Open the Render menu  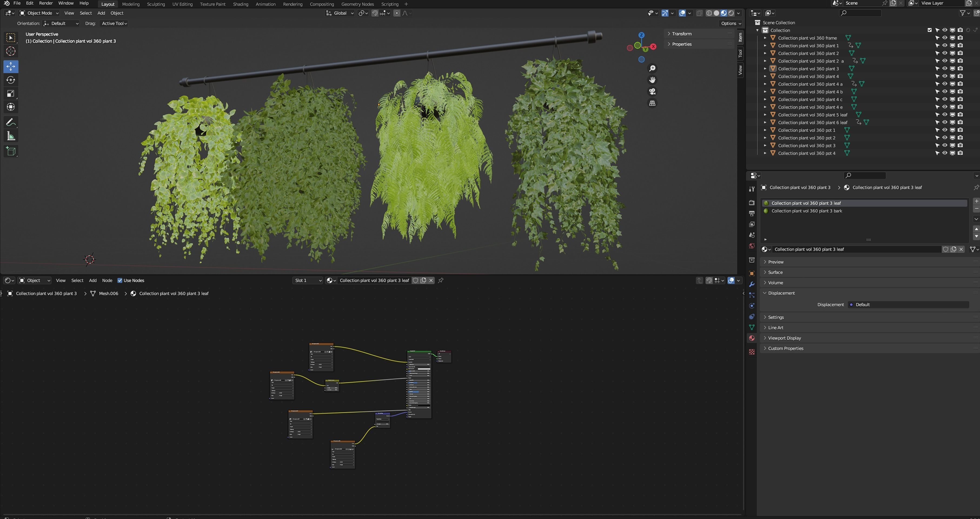[x=46, y=4]
